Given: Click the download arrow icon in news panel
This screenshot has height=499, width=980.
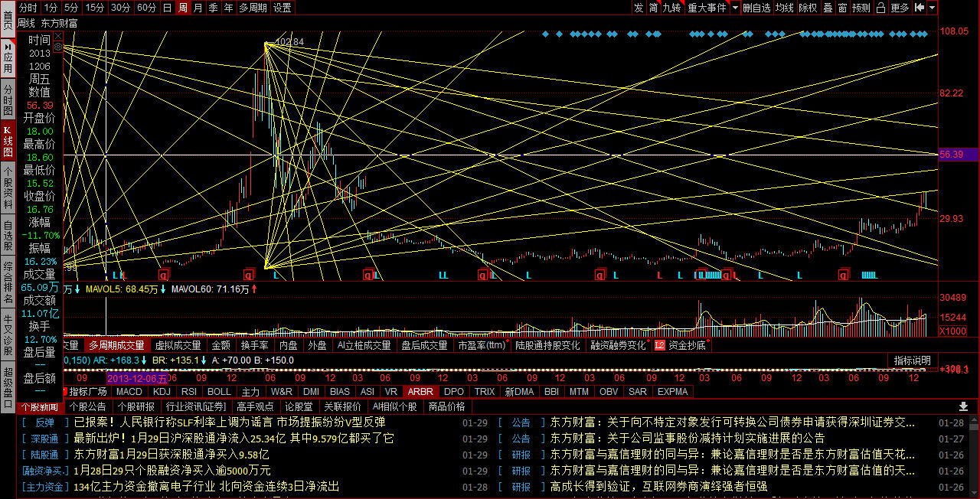Looking at the screenshot, I should [x=963, y=406].
